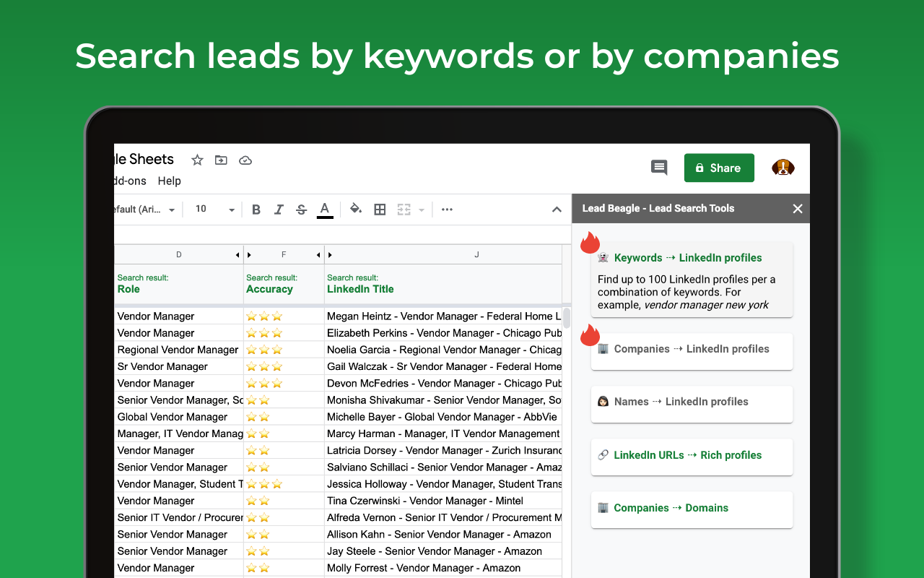The width and height of the screenshot is (924, 578).
Task: Check the cloud save status icon
Action: click(x=245, y=160)
